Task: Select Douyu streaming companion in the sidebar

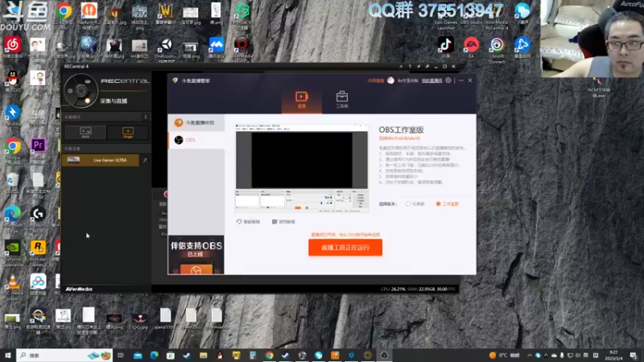Action: [196, 122]
